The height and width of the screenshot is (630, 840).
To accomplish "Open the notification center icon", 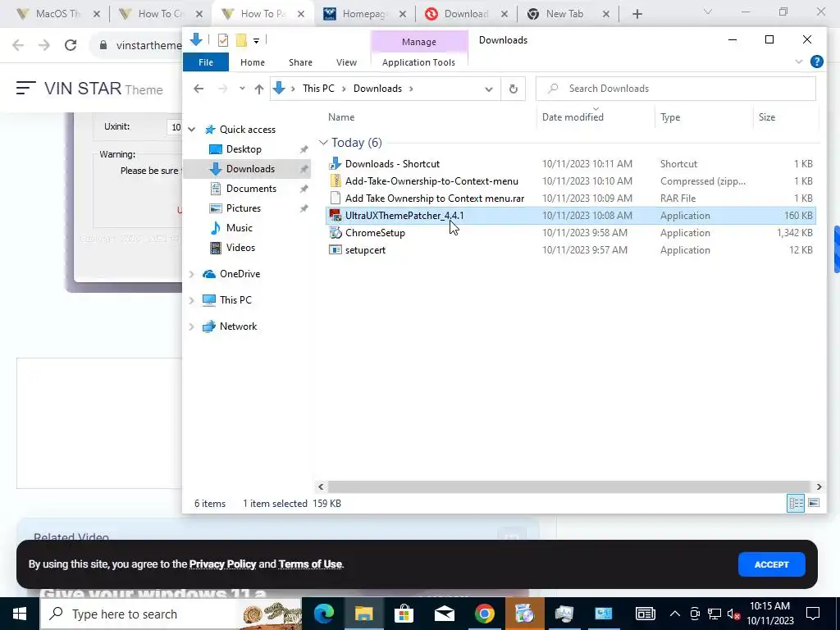I will [813, 614].
